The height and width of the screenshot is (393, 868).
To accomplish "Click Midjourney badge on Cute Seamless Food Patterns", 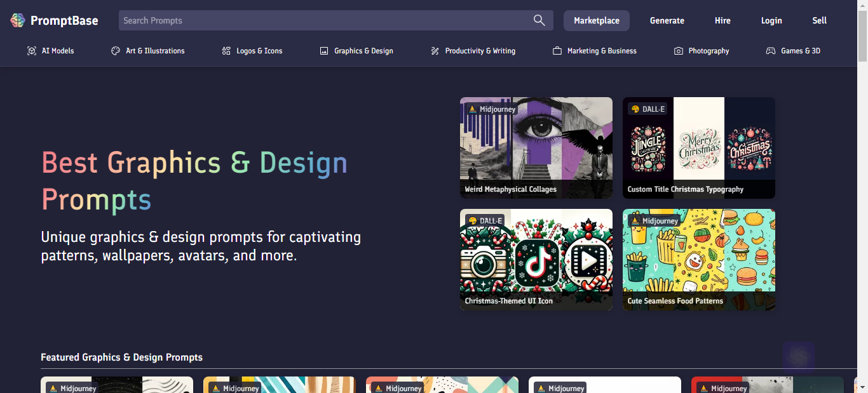I will (654, 221).
